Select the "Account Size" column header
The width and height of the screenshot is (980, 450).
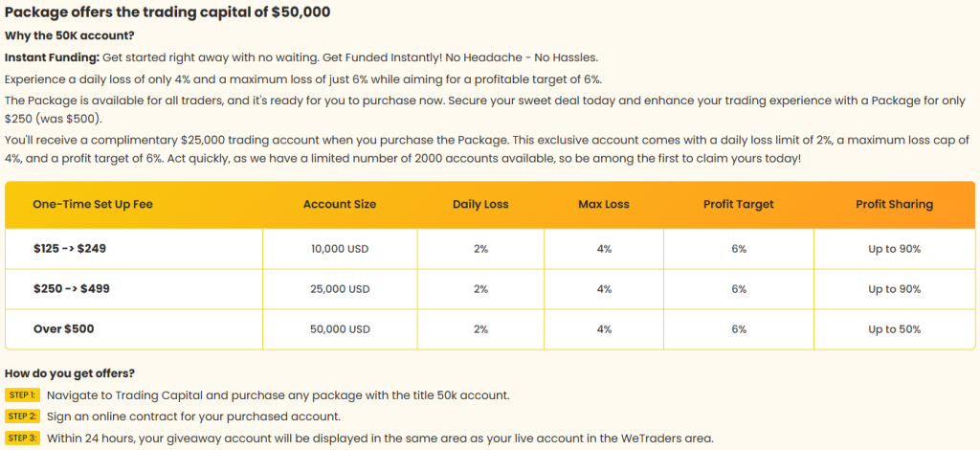click(340, 204)
